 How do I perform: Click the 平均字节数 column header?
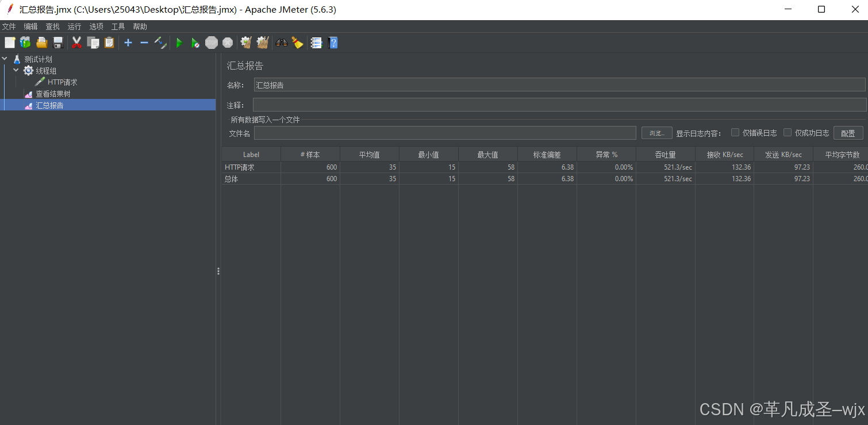[x=841, y=154]
